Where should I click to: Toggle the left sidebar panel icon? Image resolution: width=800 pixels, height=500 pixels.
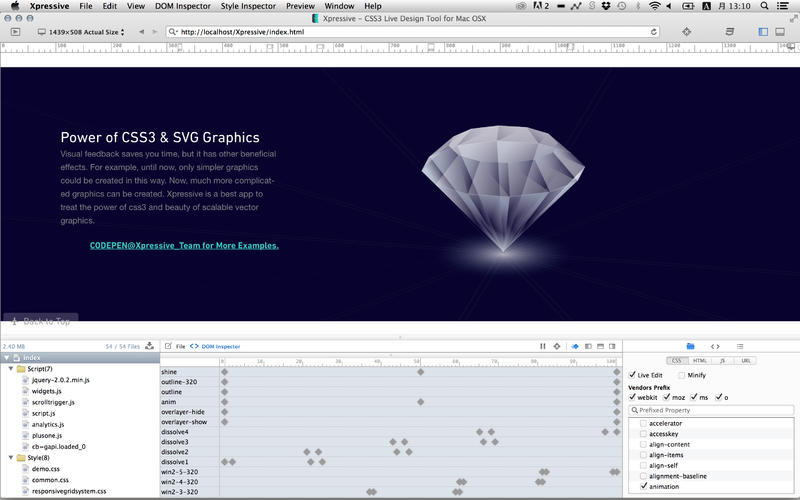click(x=763, y=32)
